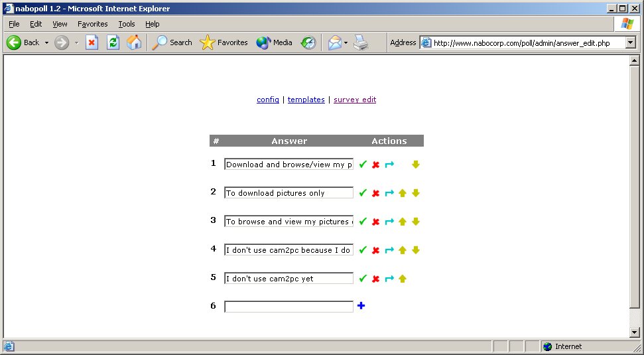This screenshot has height=355, width=644.
Task: Expand the Mail button dropdown arrow
Action: (x=346, y=42)
